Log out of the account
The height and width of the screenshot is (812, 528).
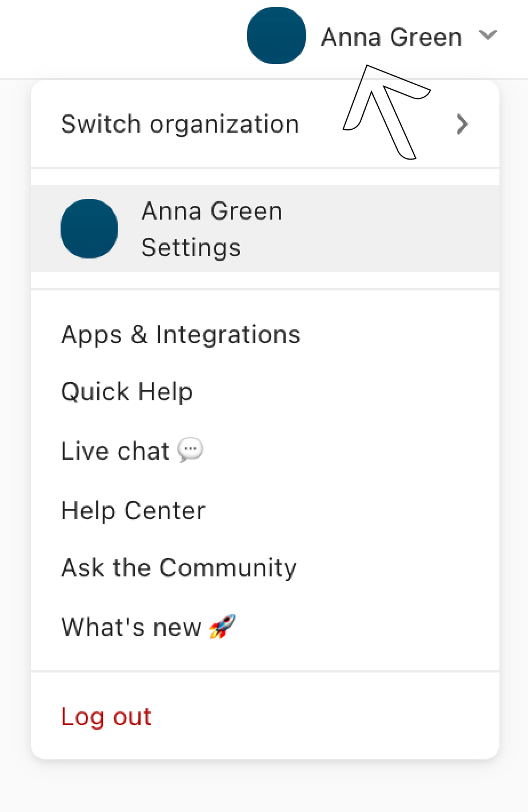point(106,717)
